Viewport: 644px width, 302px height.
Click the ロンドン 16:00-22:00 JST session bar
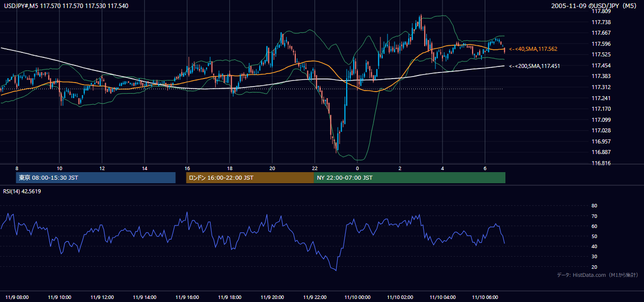pyautogui.click(x=250, y=178)
